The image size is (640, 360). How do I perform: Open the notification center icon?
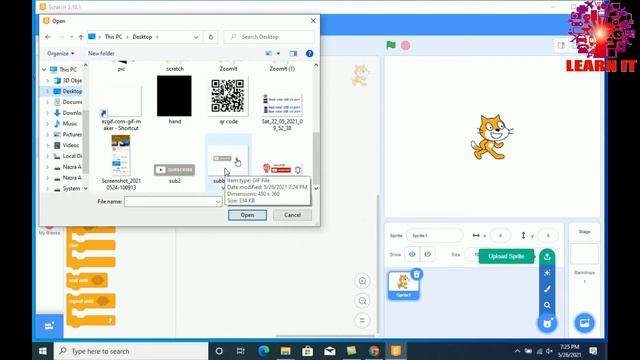point(593,351)
